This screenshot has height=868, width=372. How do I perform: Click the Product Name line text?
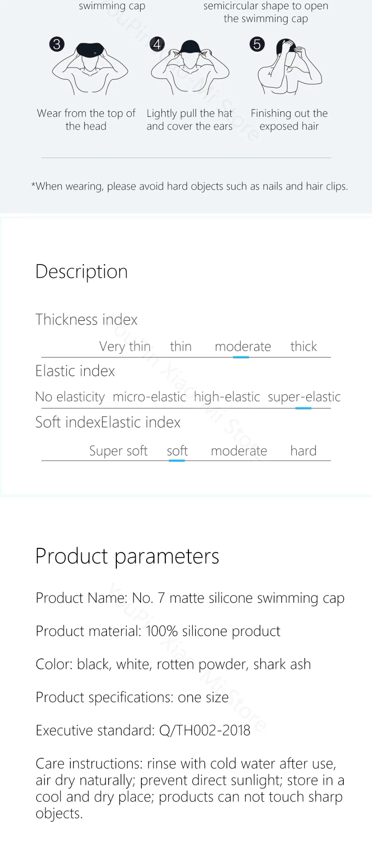(190, 598)
